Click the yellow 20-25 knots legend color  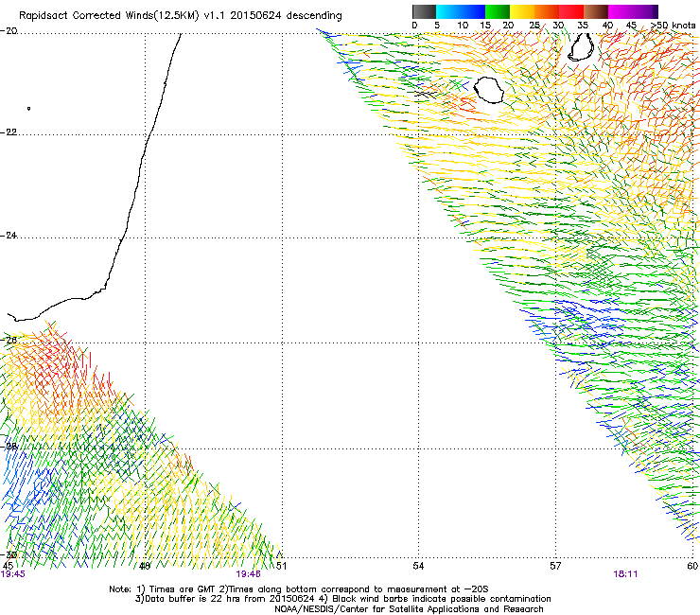[522, 11]
